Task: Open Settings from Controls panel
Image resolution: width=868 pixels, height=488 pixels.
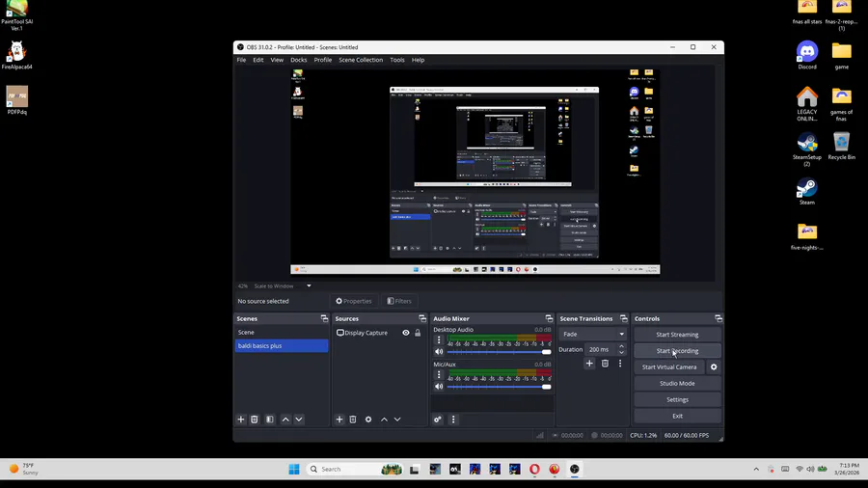Action: (x=678, y=399)
